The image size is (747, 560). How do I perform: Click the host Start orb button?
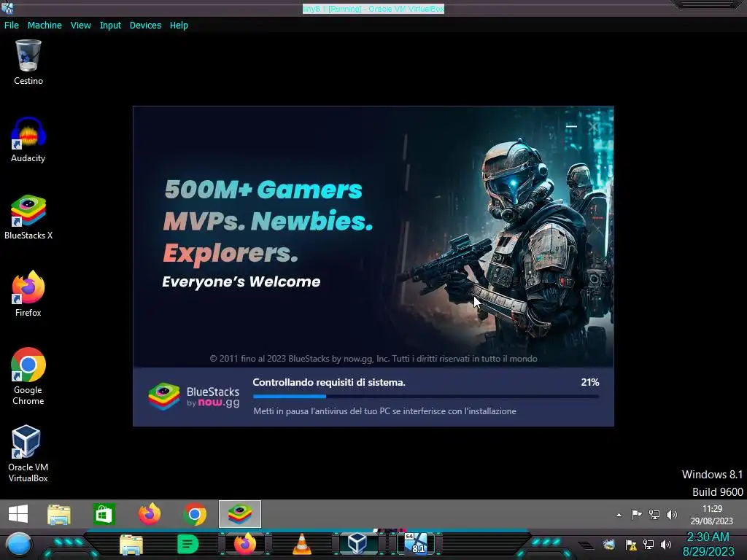click(19, 544)
